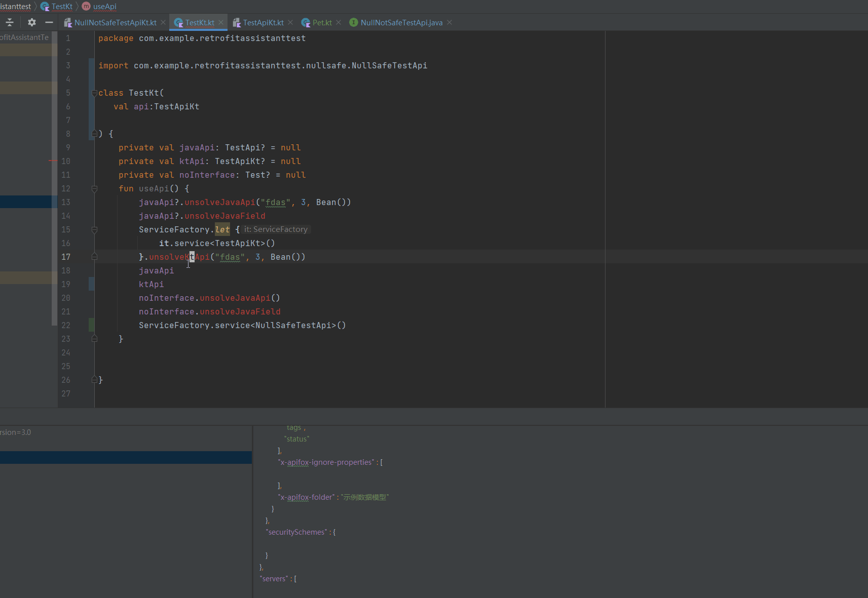868x598 pixels.
Task: Click "servers" key in JSON panel
Action: tap(274, 579)
